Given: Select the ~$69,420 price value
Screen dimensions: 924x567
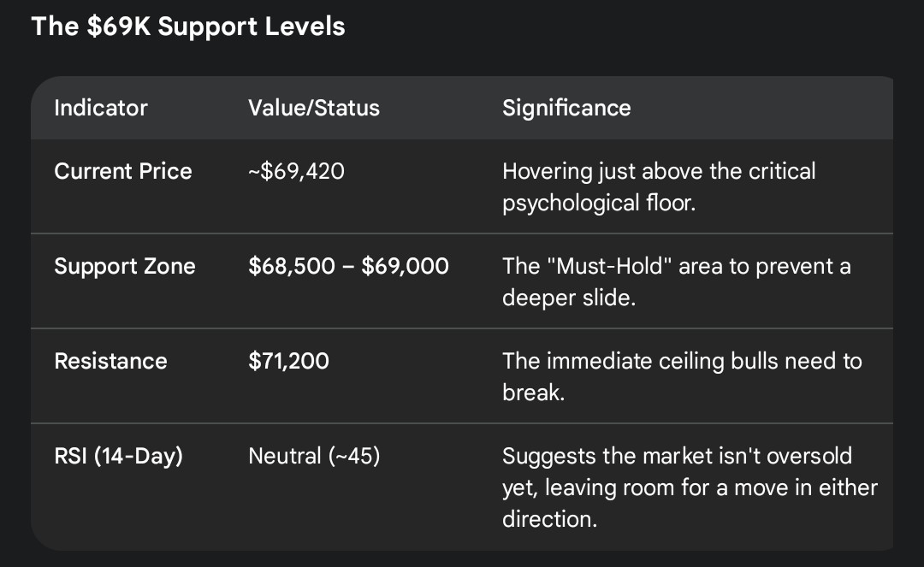Looking at the screenshot, I should pyautogui.click(x=297, y=171).
